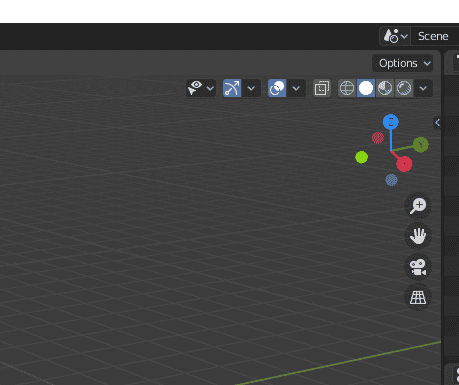
Task: Click the negative X axis gizmo ball
Action: click(378, 138)
